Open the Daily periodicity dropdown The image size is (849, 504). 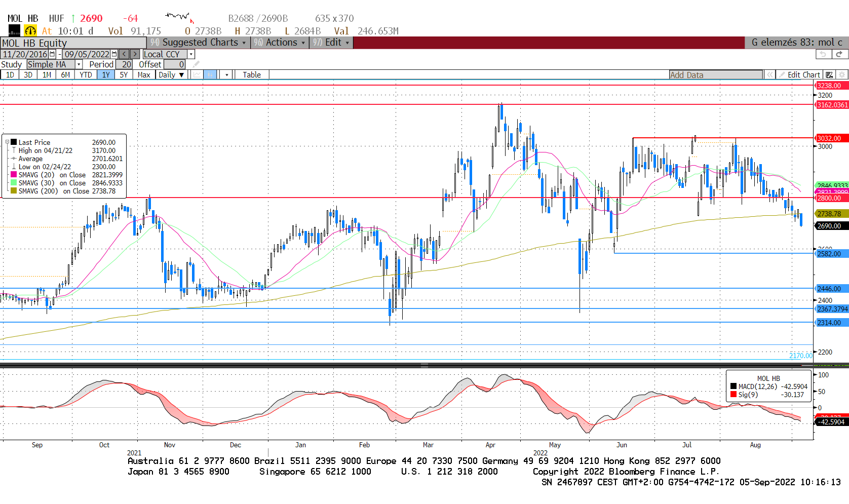[x=171, y=74]
